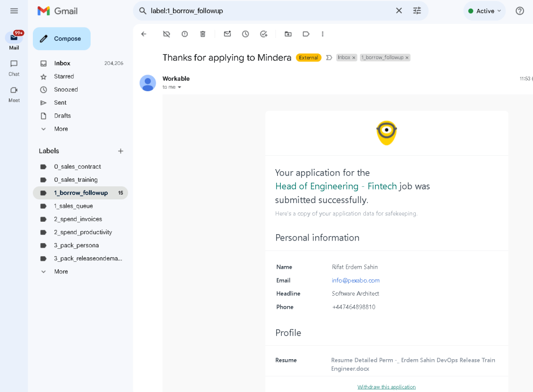
Task: Open the Meet section
Action: pyautogui.click(x=14, y=94)
